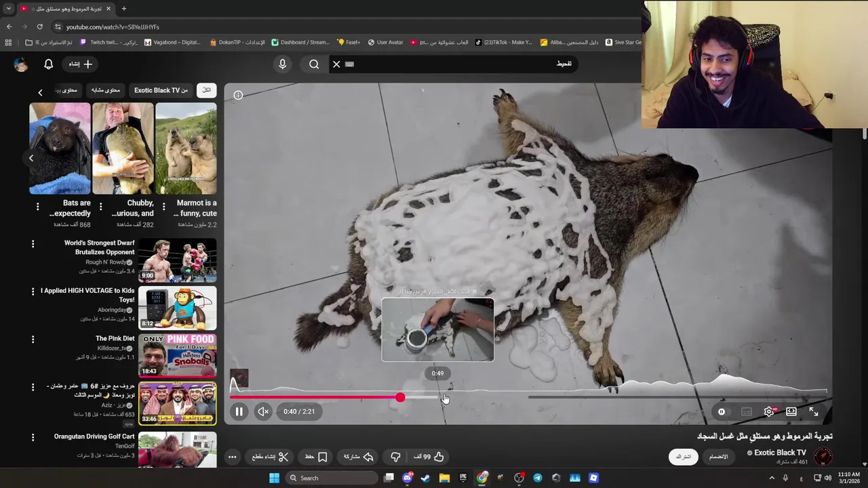Screen dimensions: 868x488
Task: Click the Chrome address bar URL
Action: pos(113,27)
